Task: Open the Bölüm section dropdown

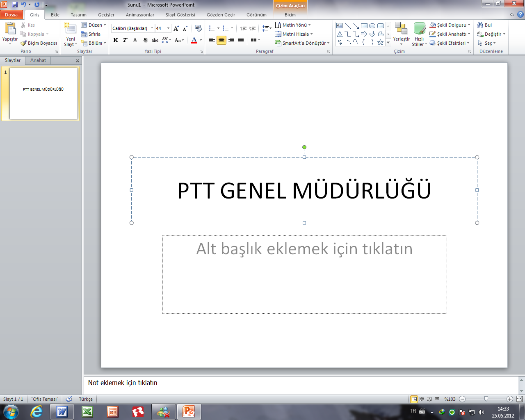Action: [x=94, y=43]
